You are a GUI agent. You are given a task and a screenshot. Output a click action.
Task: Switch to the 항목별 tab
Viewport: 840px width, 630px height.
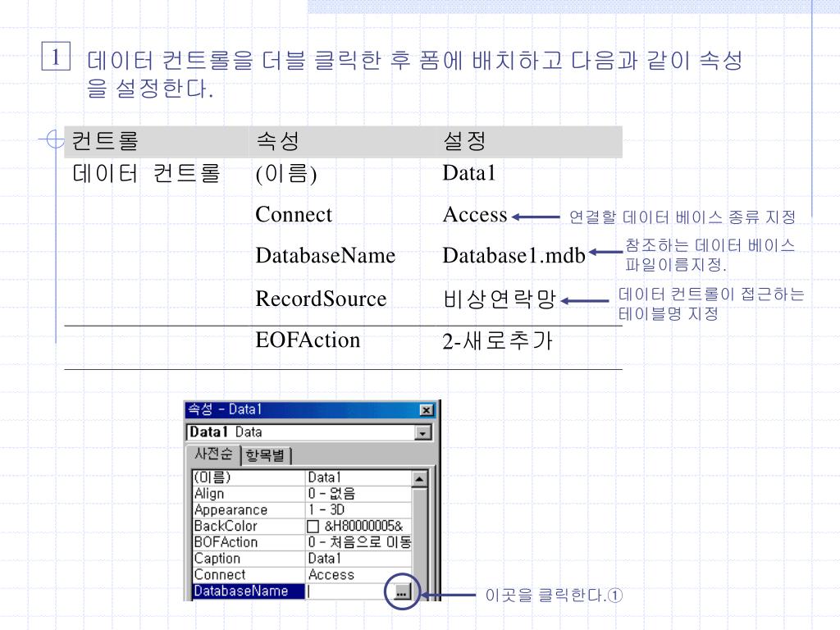point(265,455)
